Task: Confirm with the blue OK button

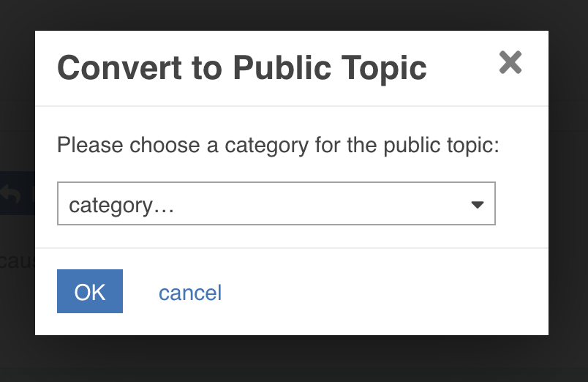Action: point(90,291)
